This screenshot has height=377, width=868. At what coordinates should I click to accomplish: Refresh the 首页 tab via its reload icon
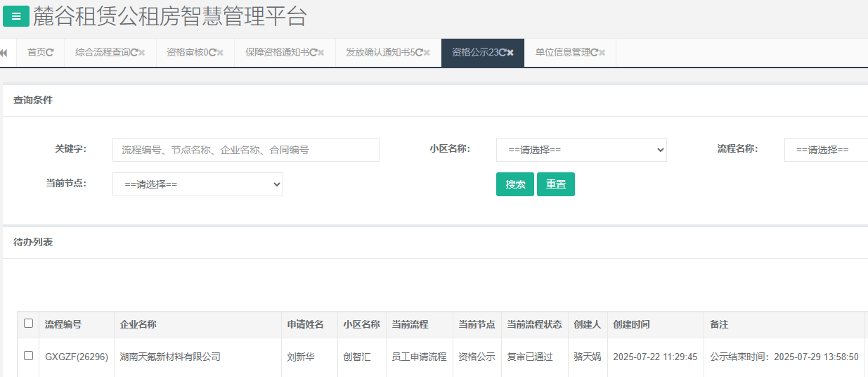[50, 53]
